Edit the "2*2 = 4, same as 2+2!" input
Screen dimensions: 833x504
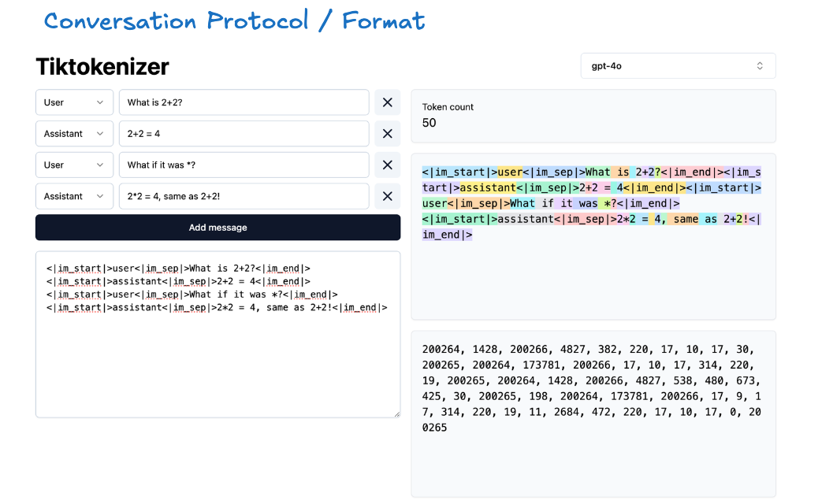[244, 196]
